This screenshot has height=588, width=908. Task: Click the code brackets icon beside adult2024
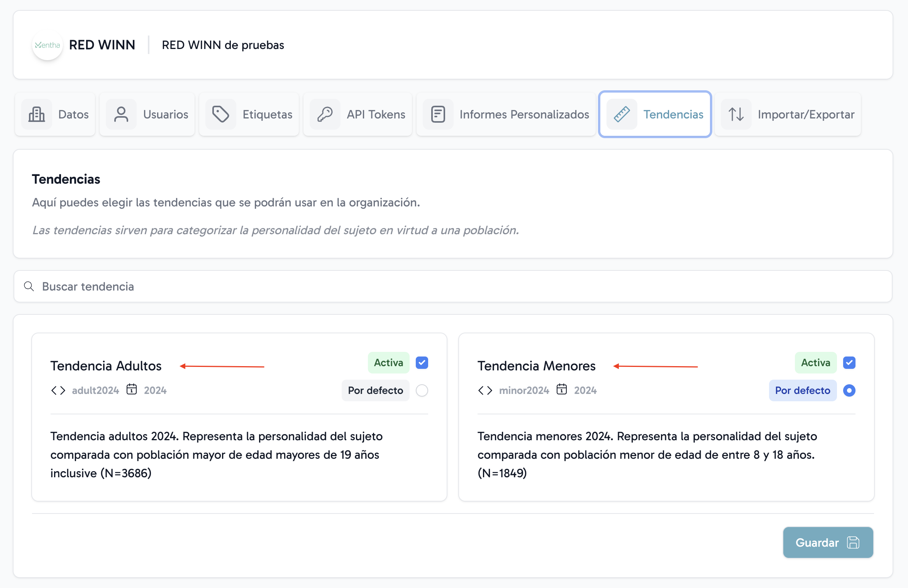coord(58,390)
